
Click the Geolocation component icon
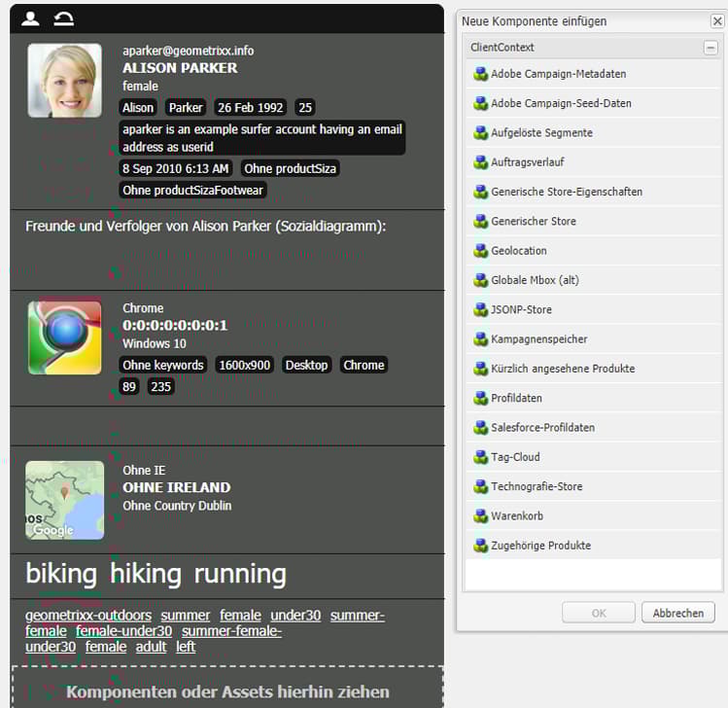pos(480,251)
